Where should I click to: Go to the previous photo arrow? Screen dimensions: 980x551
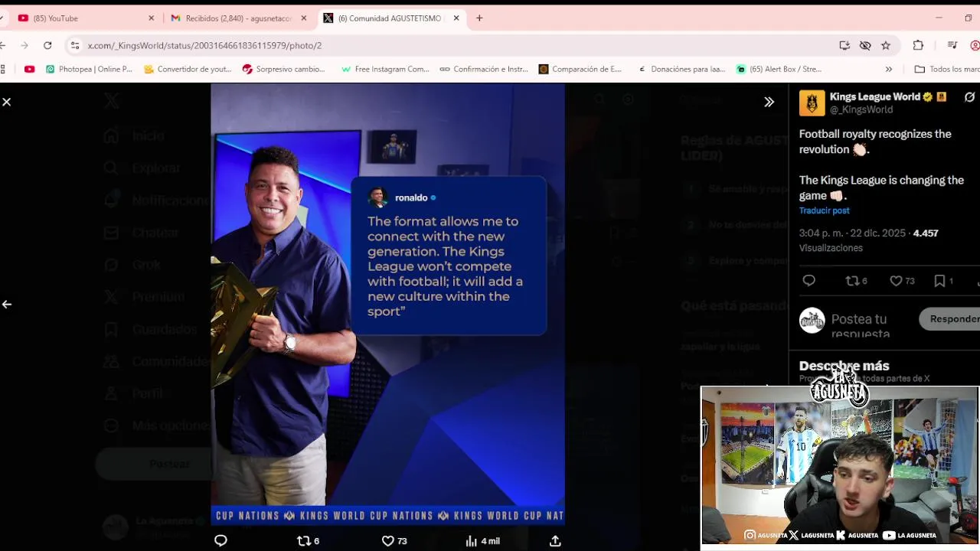click(x=6, y=305)
